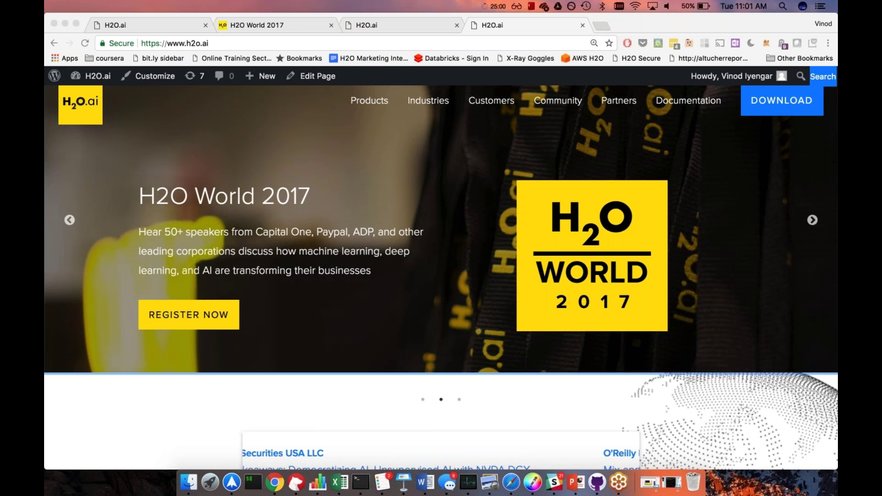Click the admin bar search magnifier icon
The width and height of the screenshot is (882, 496).
[801, 76]
